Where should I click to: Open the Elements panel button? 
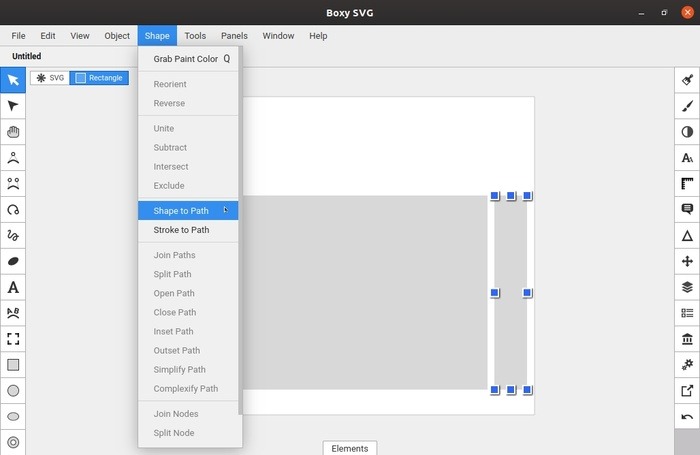pyautogui.click(x=350, y=448)
